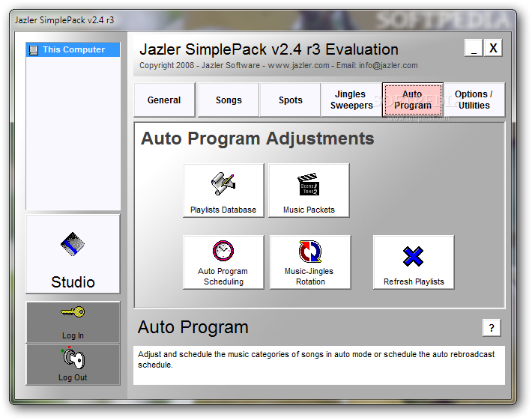Click the yellow key Log In icon
The image size is (532, 420).
tap(73, 311)
